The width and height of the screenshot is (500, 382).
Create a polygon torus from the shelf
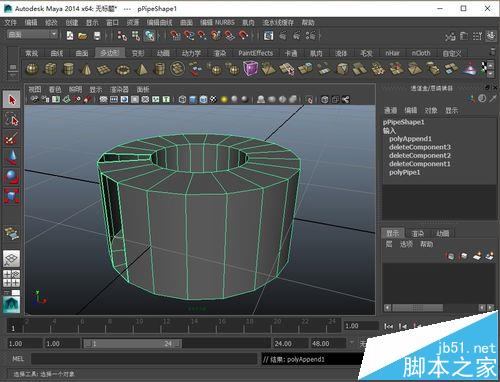point(123,70)
